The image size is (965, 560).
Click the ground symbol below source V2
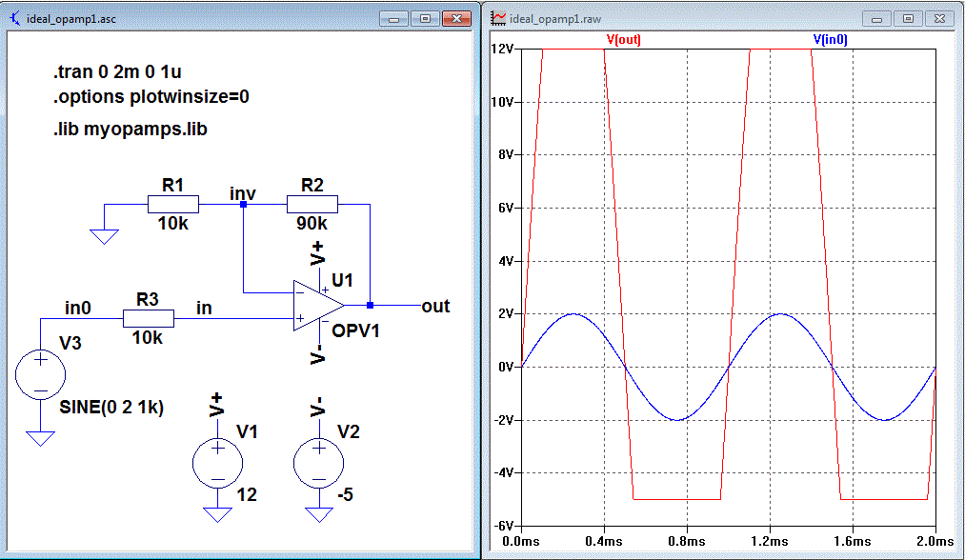(319, 514)
